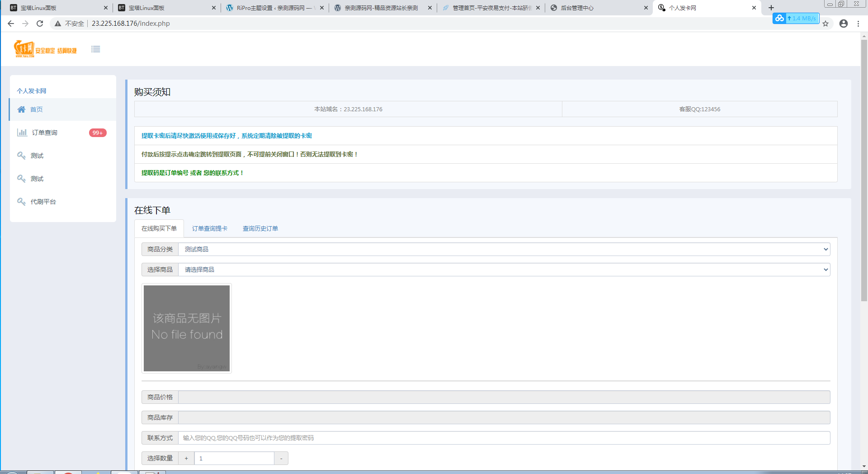Click the green 提取码是订单编号 notice text
Viewport: 868px width, 474px height.
coord(193,173)
